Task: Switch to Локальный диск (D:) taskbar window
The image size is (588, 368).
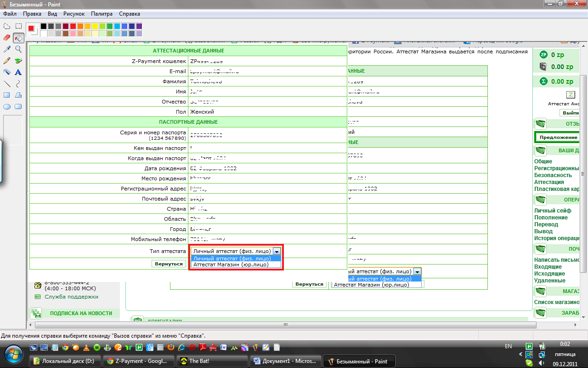Action: pyautogui.click(x=65, y=361)
